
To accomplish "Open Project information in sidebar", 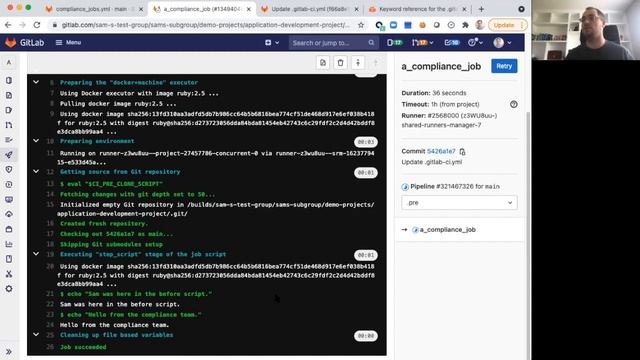I will coord(9,80).
